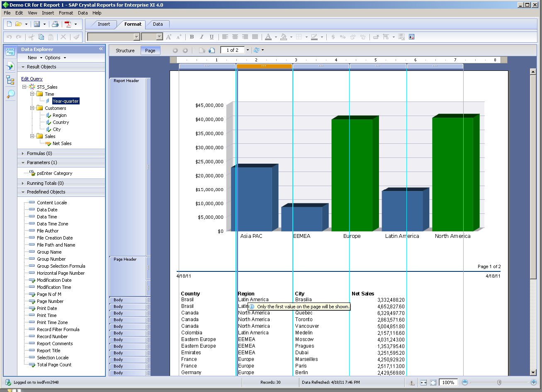Click the Report Header section label
This screenshot has height=392, width=542.
coord(126,81)
